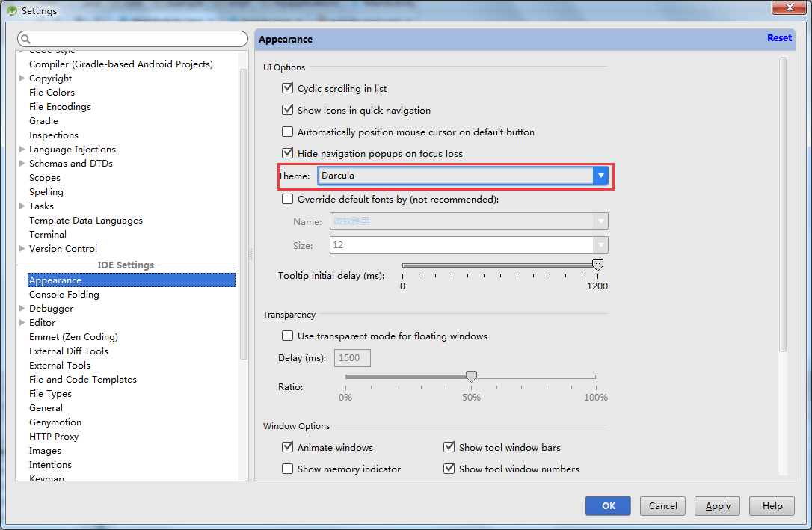Toggle Cyclic scrolling in list checkbox
This screenshot has height=530, width=812.
pyautogui.click(x=288, y=88)
